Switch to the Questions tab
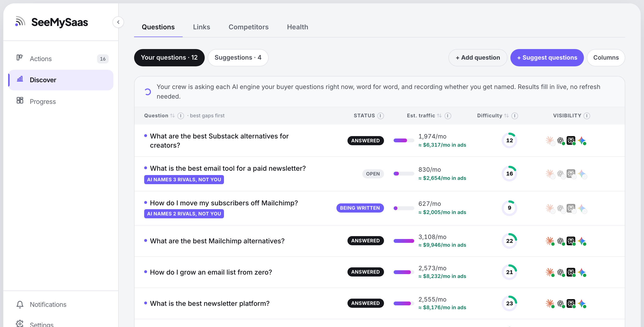The height and width of the screenshot is (327, 644). (158, 27)
